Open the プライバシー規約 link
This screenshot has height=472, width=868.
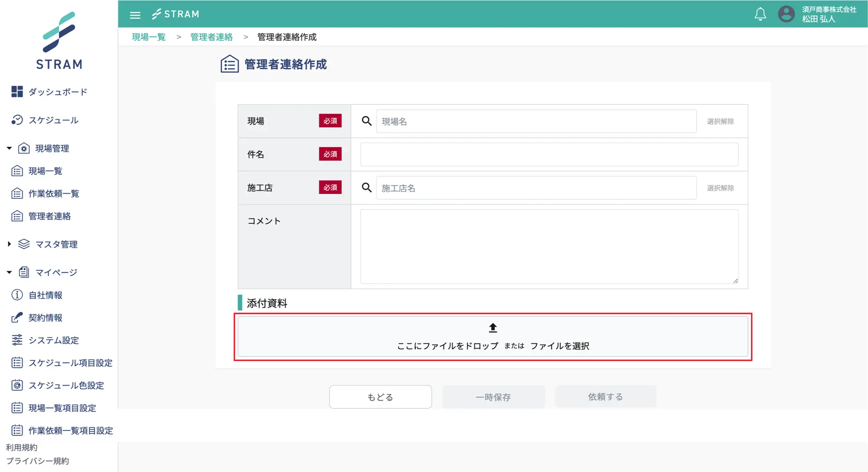click(38, 461)
